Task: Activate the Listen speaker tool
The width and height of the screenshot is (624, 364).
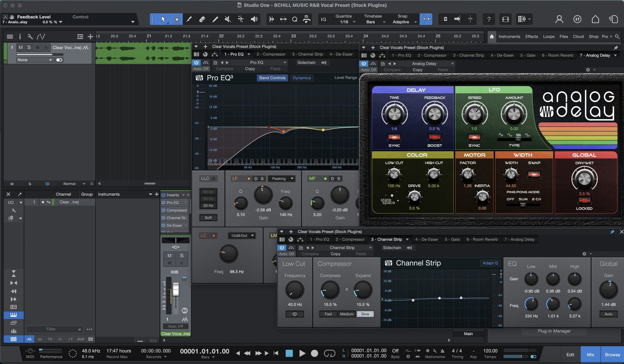Action: [x=254, y=19]
